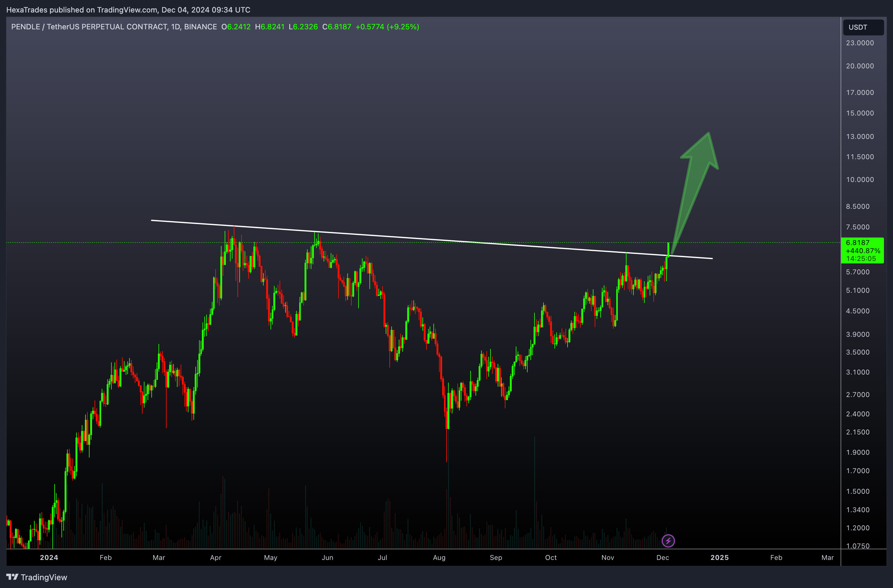Click the 13.0000 price axis label
The image size is (893, 588).
pyautogui.click(x=860, y=136)
